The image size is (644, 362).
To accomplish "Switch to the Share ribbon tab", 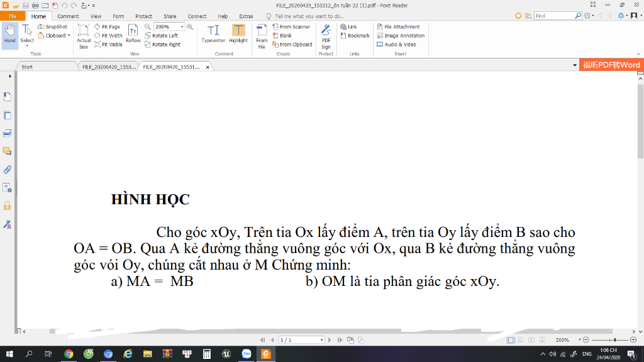I will coord(170,16).
